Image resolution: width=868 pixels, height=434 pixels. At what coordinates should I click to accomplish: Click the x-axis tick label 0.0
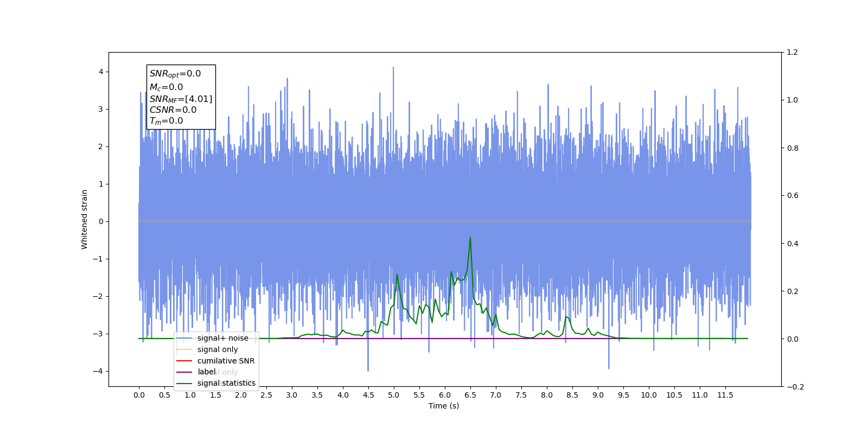139,395
